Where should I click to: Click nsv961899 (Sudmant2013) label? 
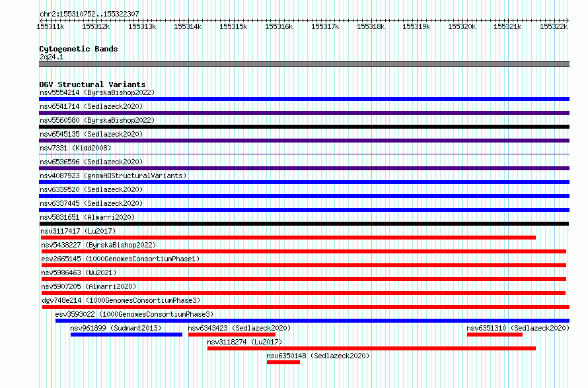coord(116,328)
